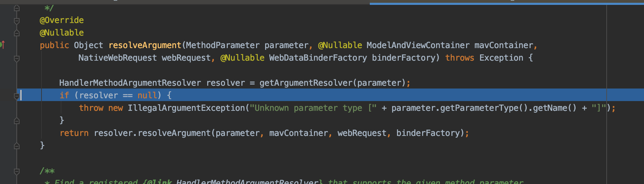The image size is (644, 184).
Task: Click the overridden-method gutter icon beside resolveArgument
Action: (x=2, y=45)
